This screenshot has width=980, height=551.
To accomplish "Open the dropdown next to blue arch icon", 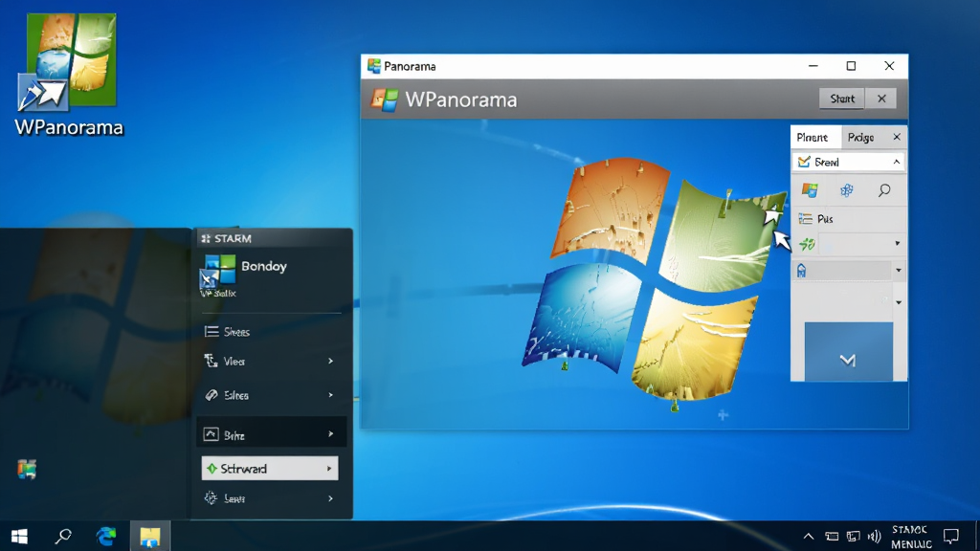I will [898, 271].
